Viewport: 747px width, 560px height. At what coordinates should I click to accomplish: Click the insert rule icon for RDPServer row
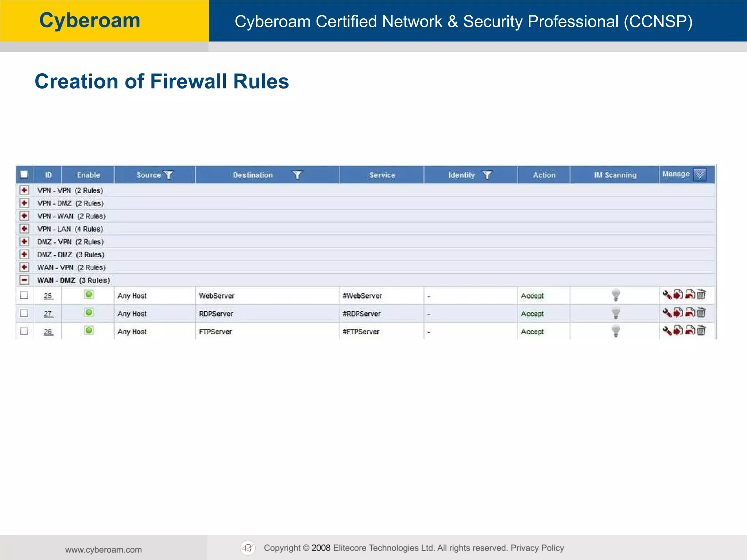(x=678, y=312)
